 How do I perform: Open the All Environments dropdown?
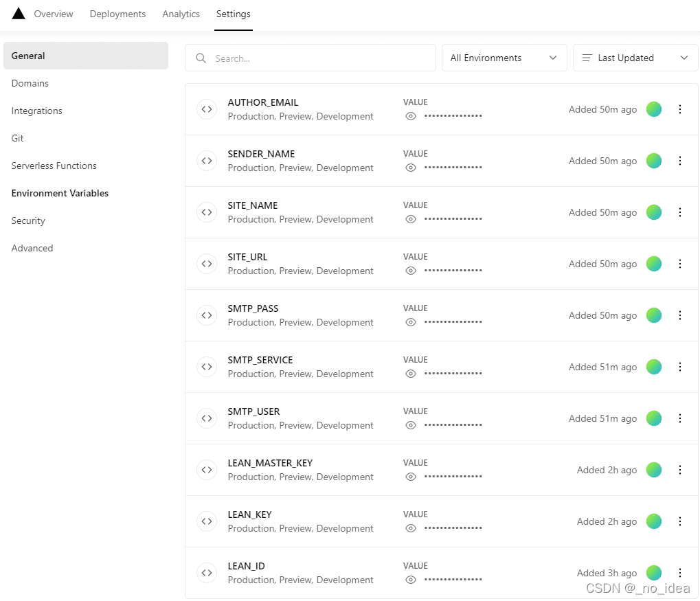coord(504,58)
